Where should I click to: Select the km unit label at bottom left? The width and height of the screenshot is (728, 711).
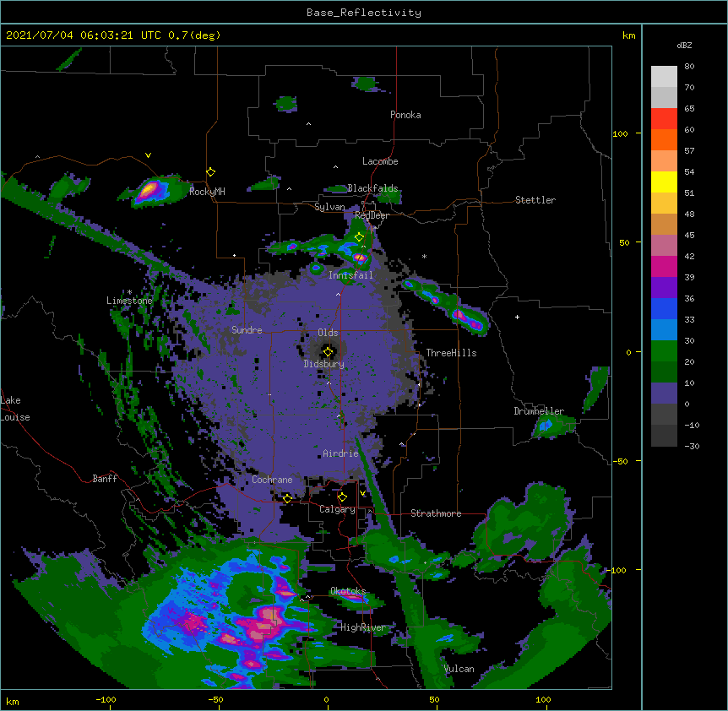[x=12, y=701]
